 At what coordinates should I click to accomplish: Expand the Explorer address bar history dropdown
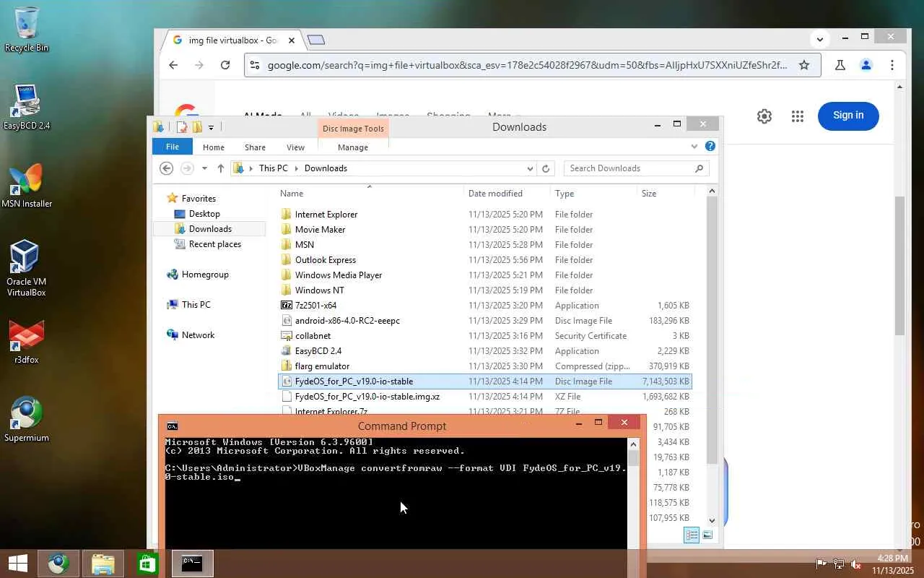[x=530, y=168]
